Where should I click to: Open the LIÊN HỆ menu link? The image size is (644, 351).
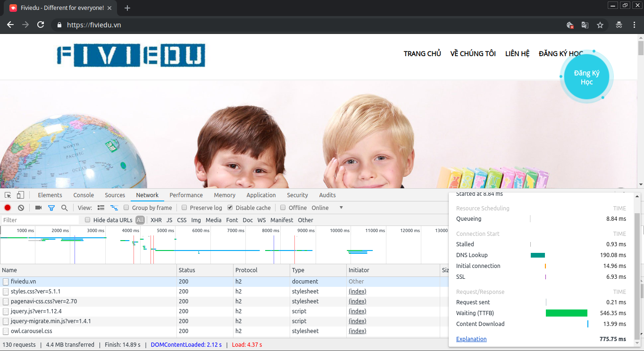pyautogui.click(x=518, y=54)
